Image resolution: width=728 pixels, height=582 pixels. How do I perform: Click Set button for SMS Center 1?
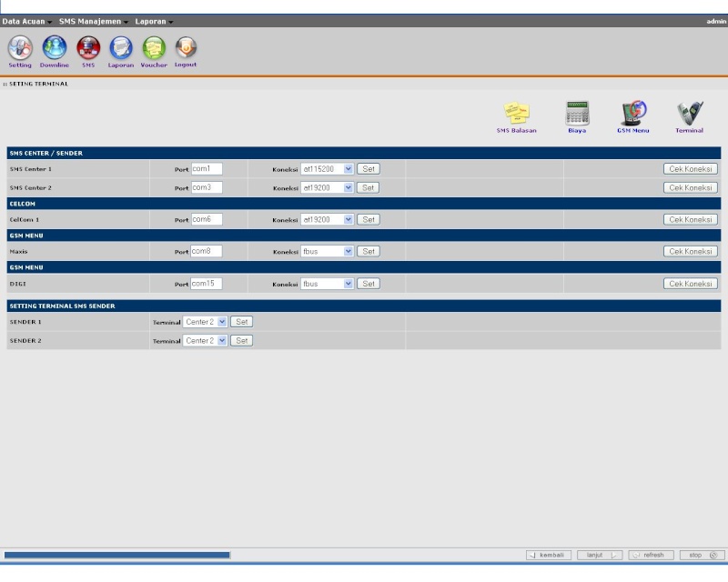[x=369, y=169]
